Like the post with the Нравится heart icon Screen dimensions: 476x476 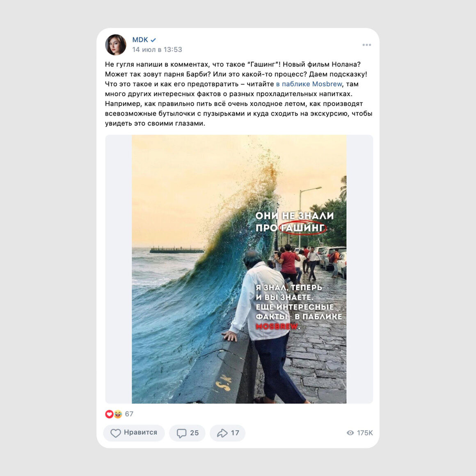115,433
